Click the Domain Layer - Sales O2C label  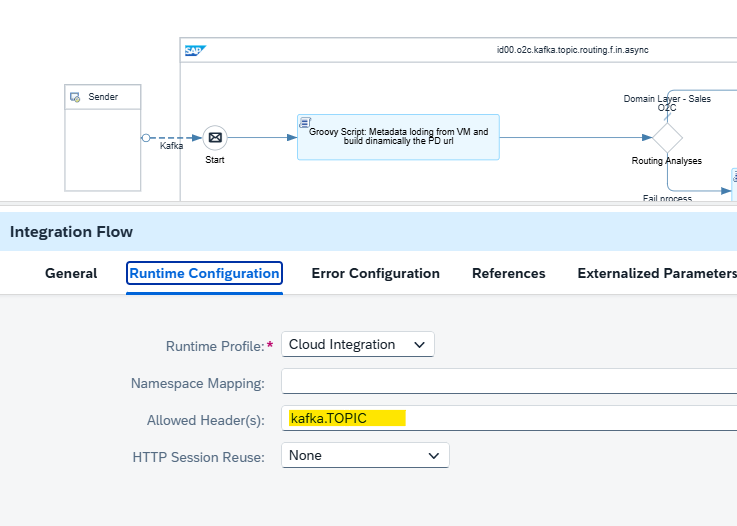[x=667, y=103]
